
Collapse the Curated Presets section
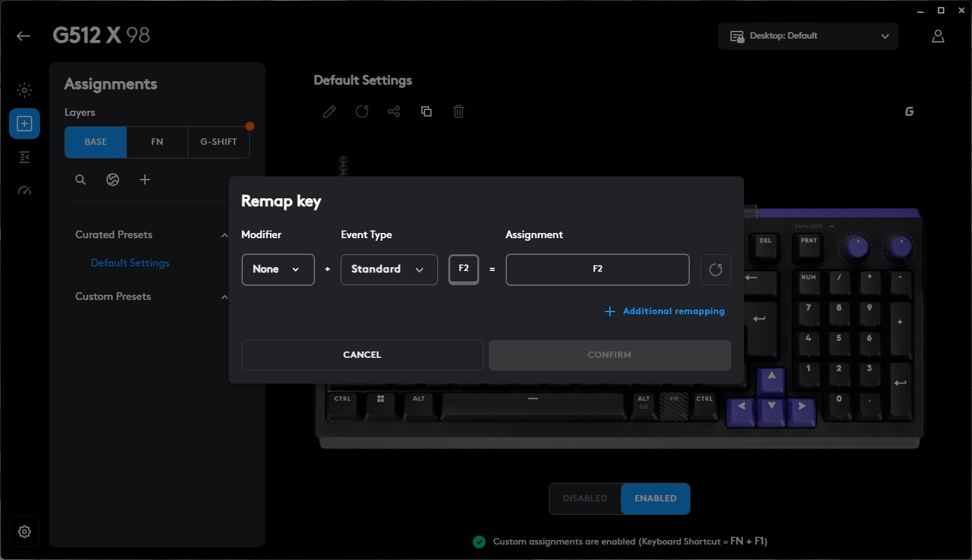224,235
